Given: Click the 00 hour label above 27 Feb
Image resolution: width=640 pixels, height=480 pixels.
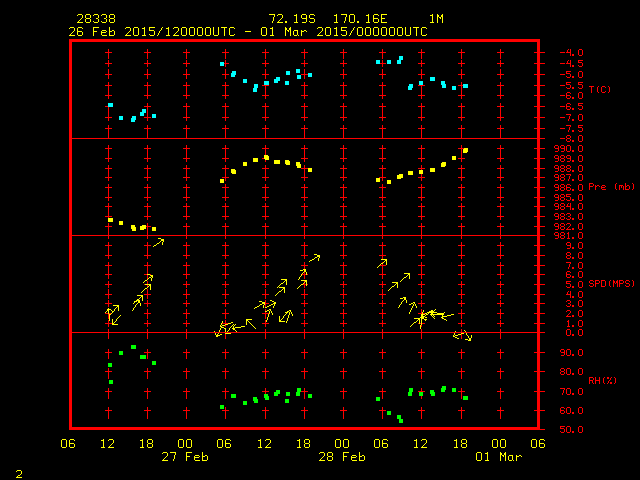Looking at the screenshot, I should (x=185, y=443).
